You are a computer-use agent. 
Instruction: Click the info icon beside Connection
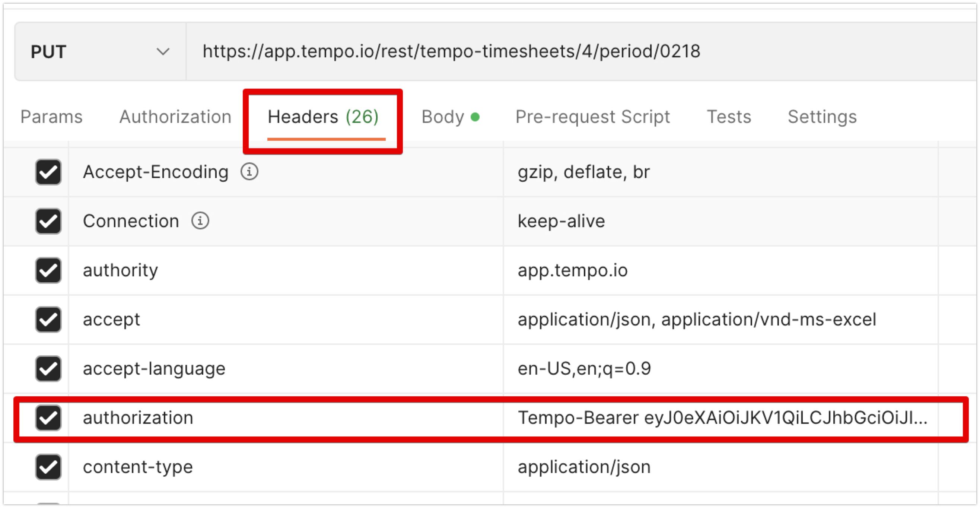(x=200, y=221)
